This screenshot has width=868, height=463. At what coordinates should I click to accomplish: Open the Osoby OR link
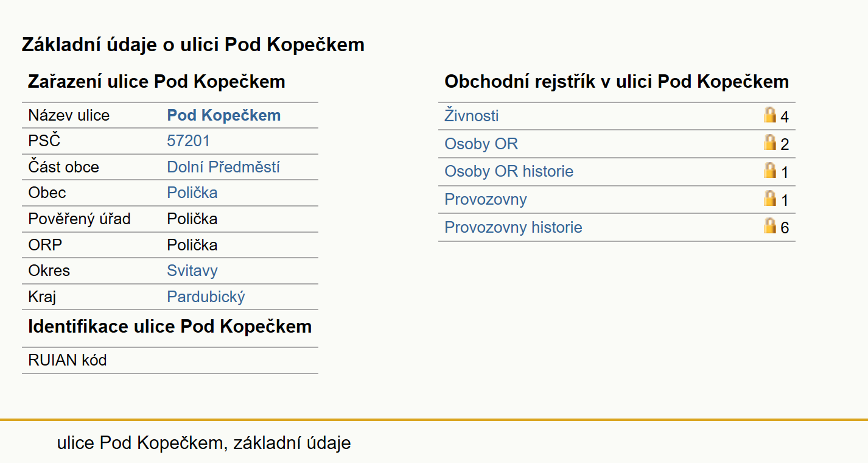[x=481, y=144]
